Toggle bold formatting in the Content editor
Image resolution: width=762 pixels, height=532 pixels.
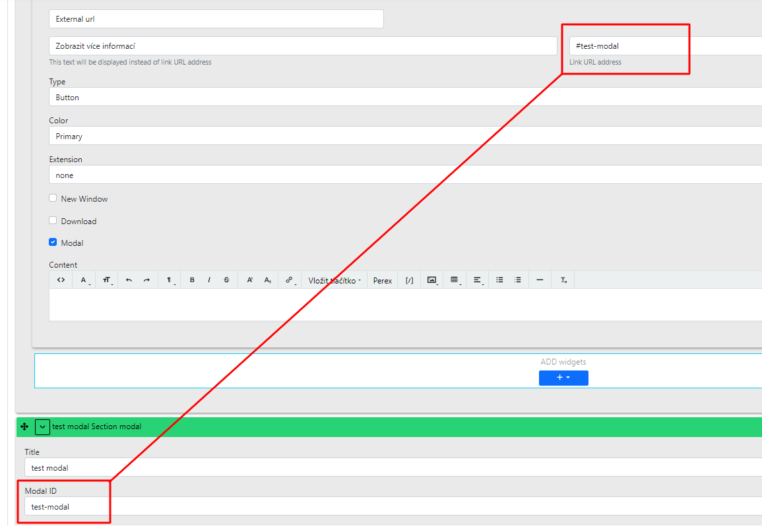click(x=192, y=280)
